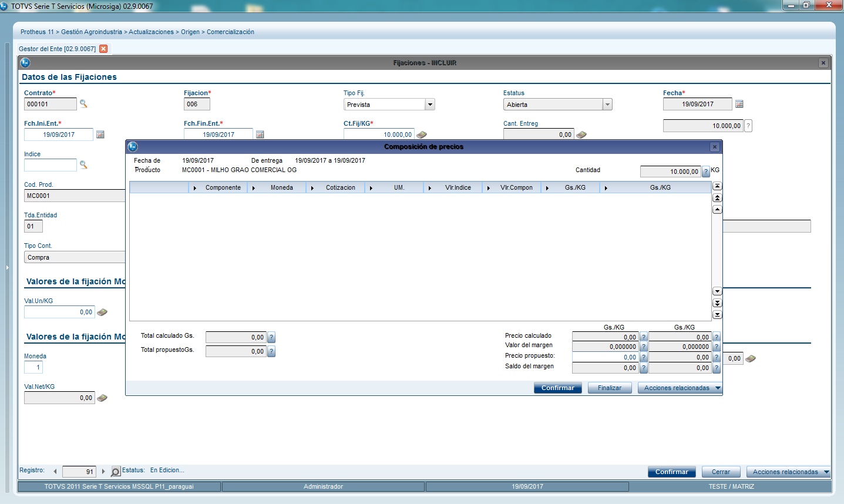Open the Contrato lookup magnifier
The image size is (844, 504).
point(83,103)
